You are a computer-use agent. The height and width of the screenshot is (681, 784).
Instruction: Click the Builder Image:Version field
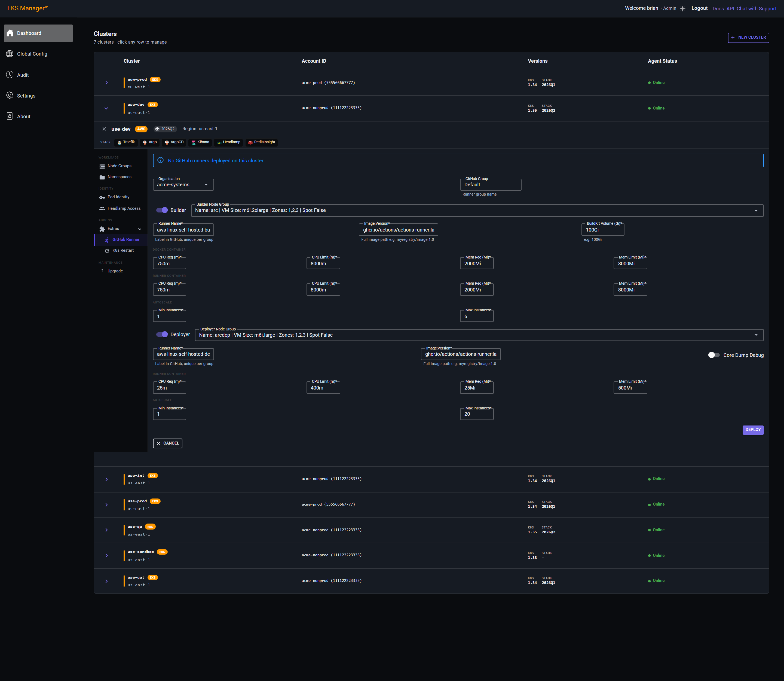pos(399,230)
